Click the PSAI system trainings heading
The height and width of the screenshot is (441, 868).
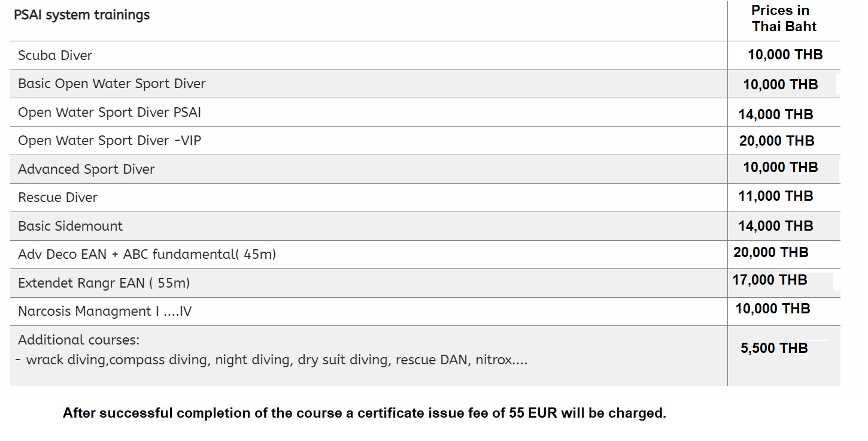pos(81,15)
